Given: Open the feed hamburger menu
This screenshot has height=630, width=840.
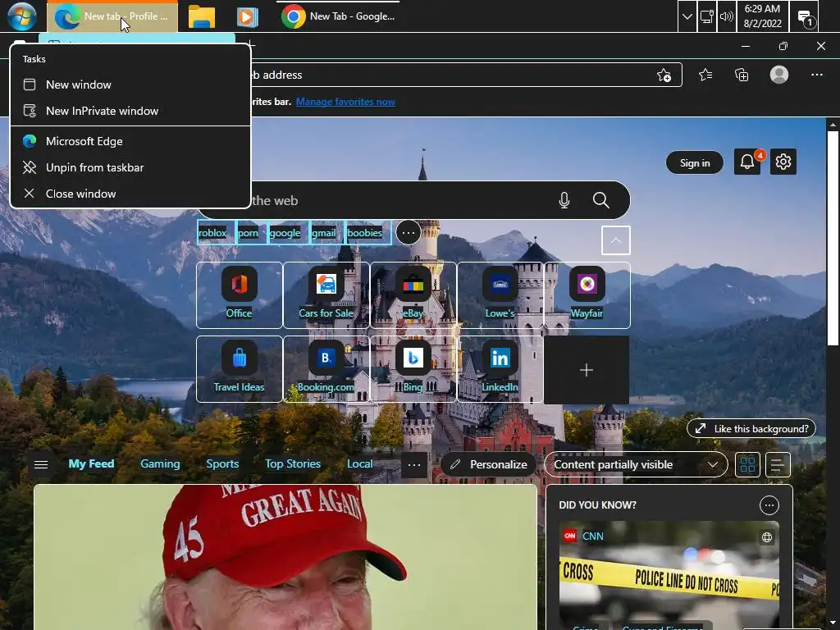Looking at the screenshot, I should [41, 464].
